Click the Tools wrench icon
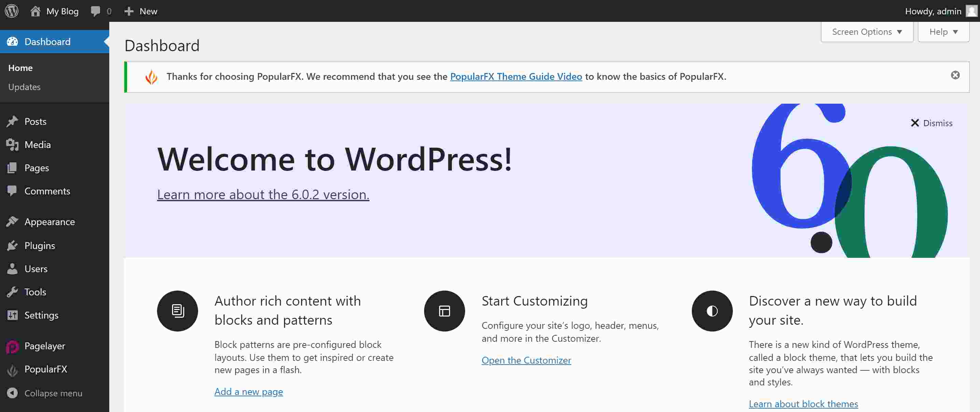The width and height of the screenshot is (980, 412). pos(12,292)
